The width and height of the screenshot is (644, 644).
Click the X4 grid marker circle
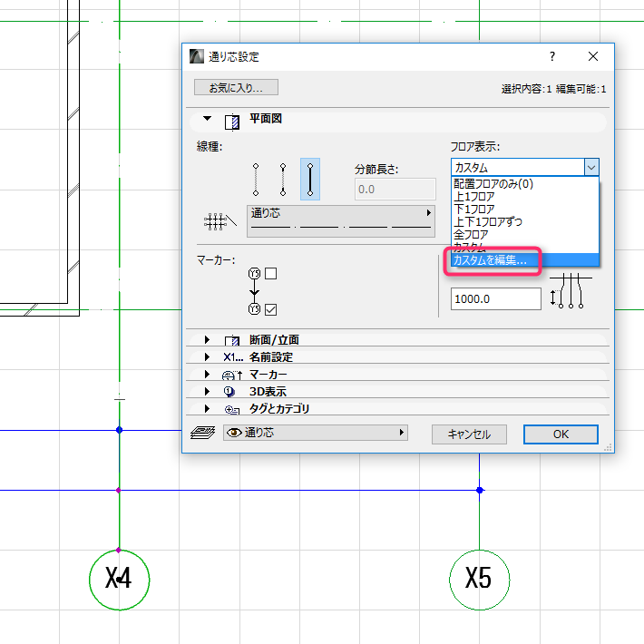click(x=119, y=578)
